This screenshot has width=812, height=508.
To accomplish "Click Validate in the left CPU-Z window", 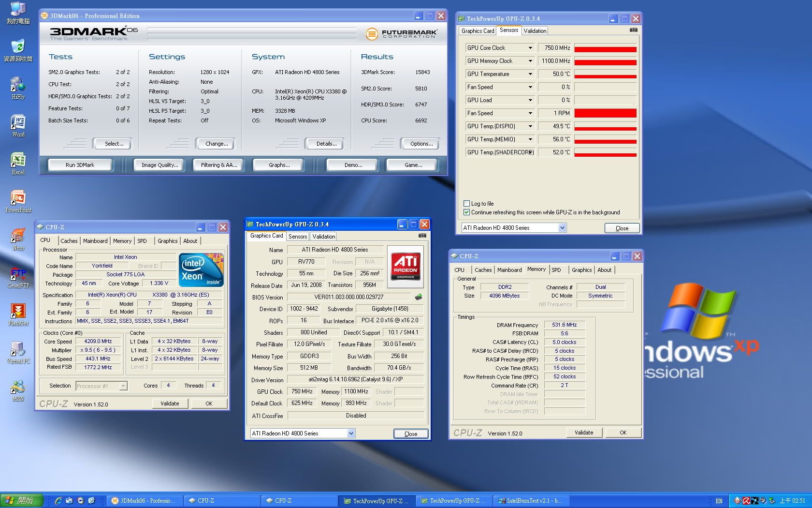I will (x=170, y=403).
